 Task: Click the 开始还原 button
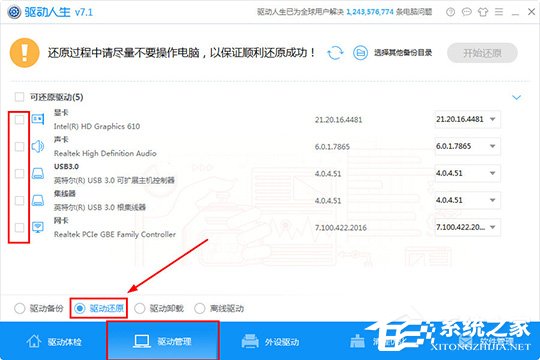(x=482, y=53)
